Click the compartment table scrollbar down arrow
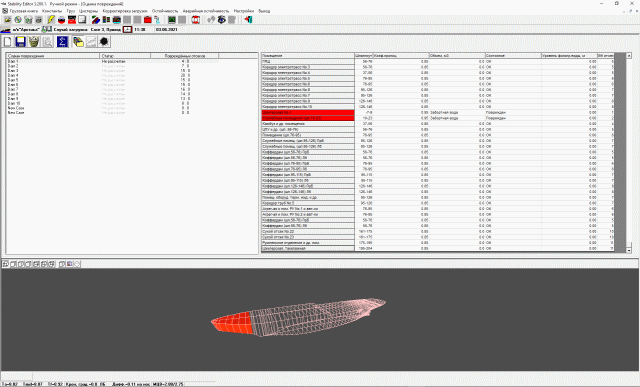640x387 pixels. click(x=629, y=250)
